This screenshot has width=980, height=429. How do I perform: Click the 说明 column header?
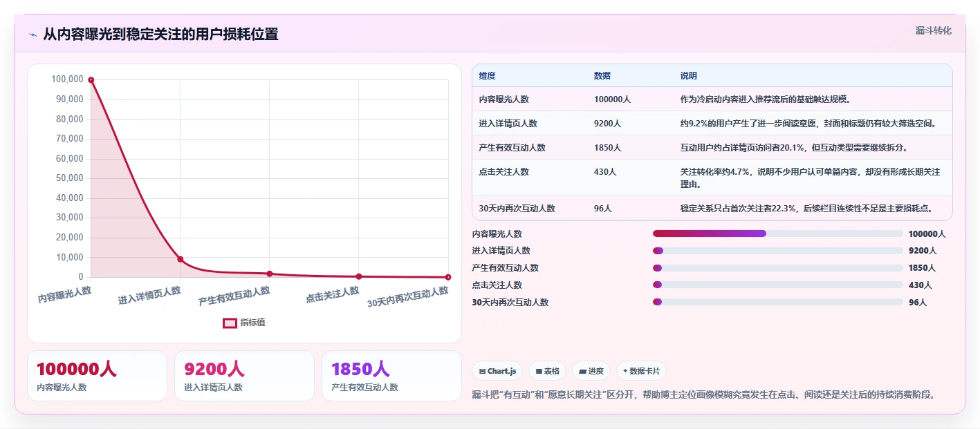(x=689, y=76)
